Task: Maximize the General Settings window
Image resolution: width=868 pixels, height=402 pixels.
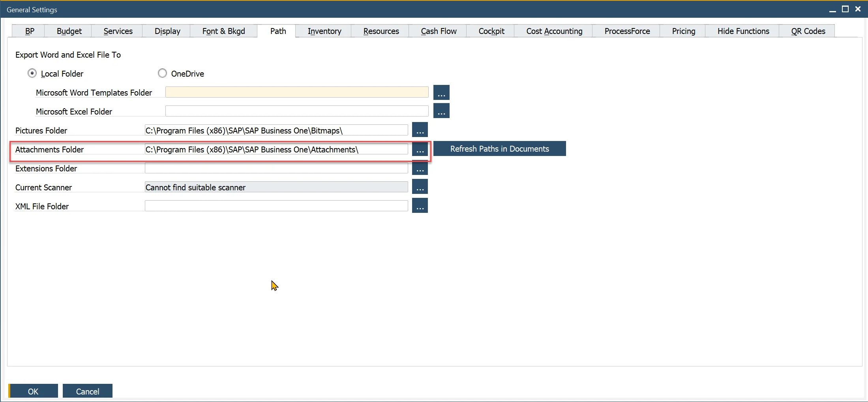Action: [845, 9]
